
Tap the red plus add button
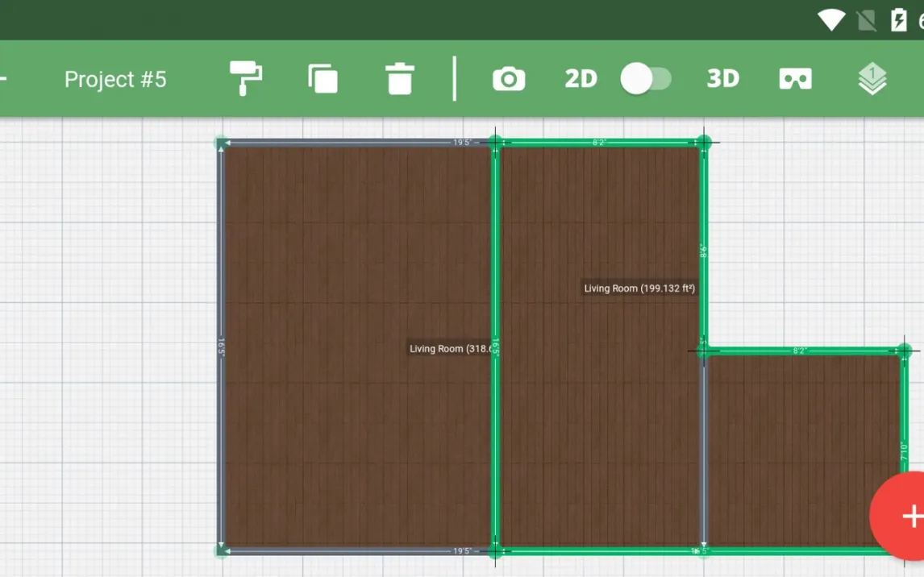pos(909,516)
